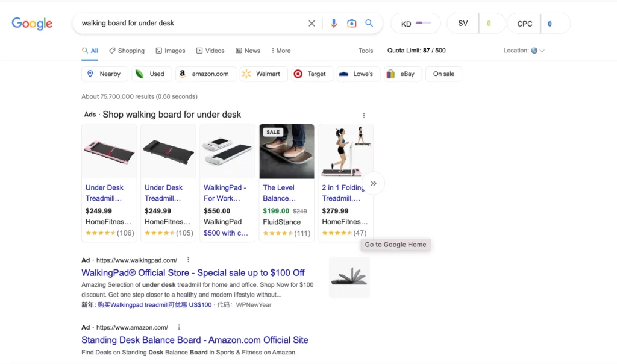The image size is (617, 364).
Task: Click the KD difficulty indicator bar
Action: point(423,24)
